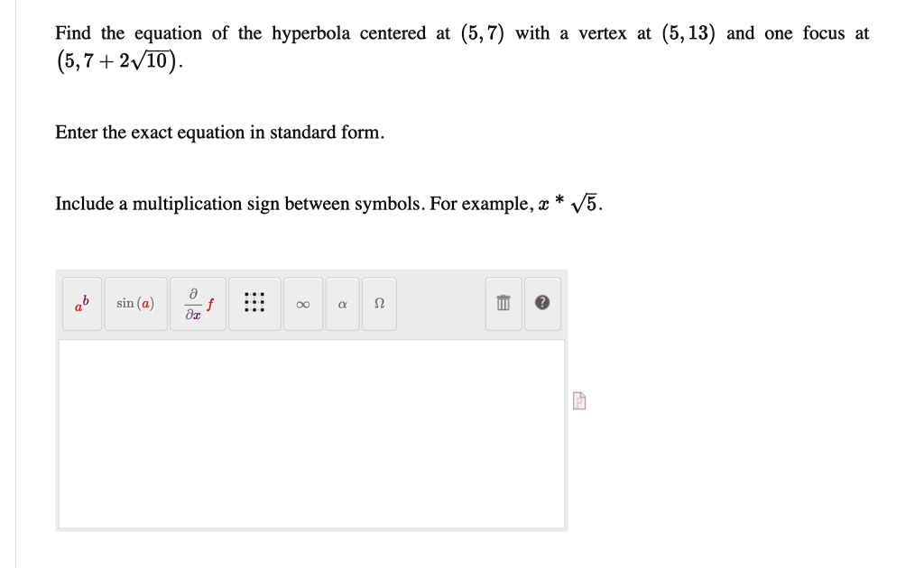Click the word "hyperbola" in the question

click(310, 34)
